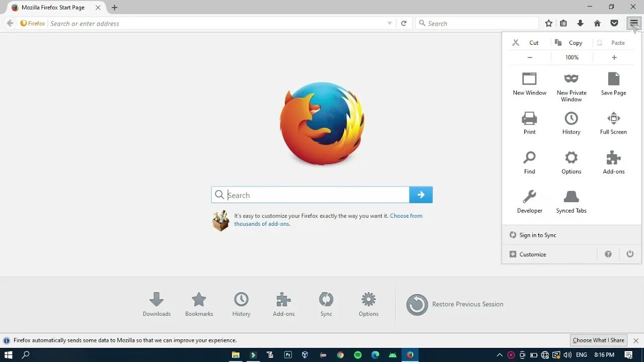The image size is (644, 362).
Task: Open Options from the menu panel
Action: pos(571,162)
